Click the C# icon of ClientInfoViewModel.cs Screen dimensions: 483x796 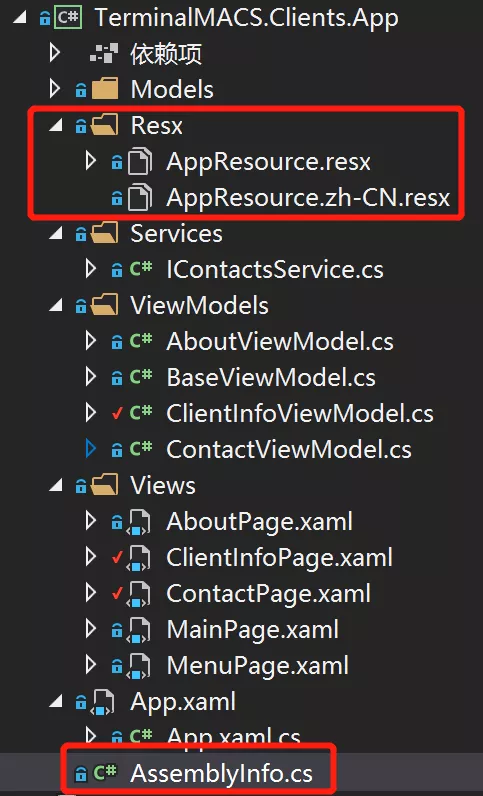click(x=141, y=413)
